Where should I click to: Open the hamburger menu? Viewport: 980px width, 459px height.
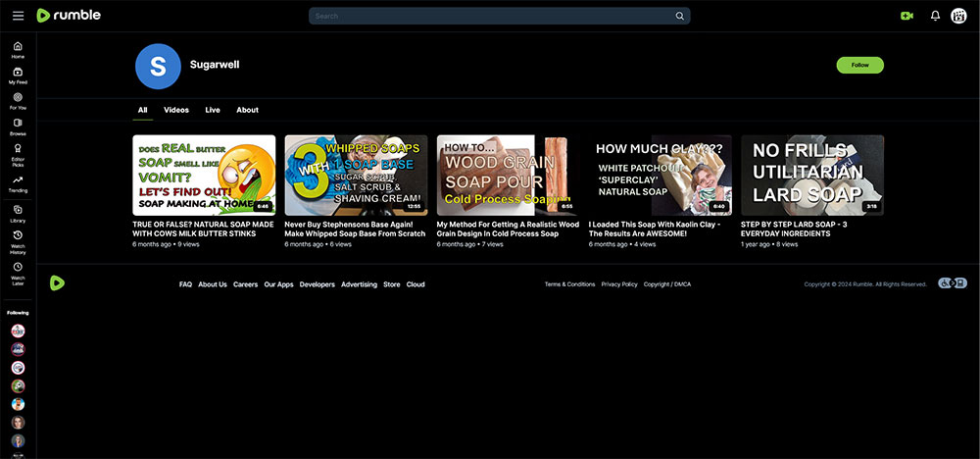18,16
